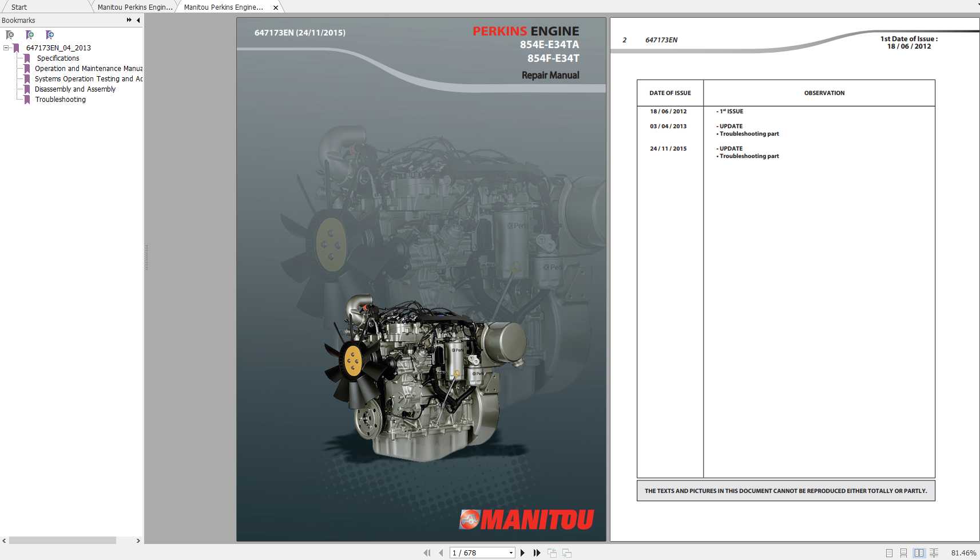
Task: Jump to the last page button
Action: click(x=537, y=553)
